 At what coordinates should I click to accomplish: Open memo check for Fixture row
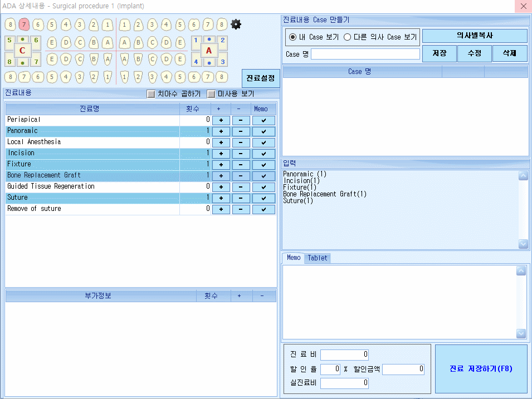[263, 165]
